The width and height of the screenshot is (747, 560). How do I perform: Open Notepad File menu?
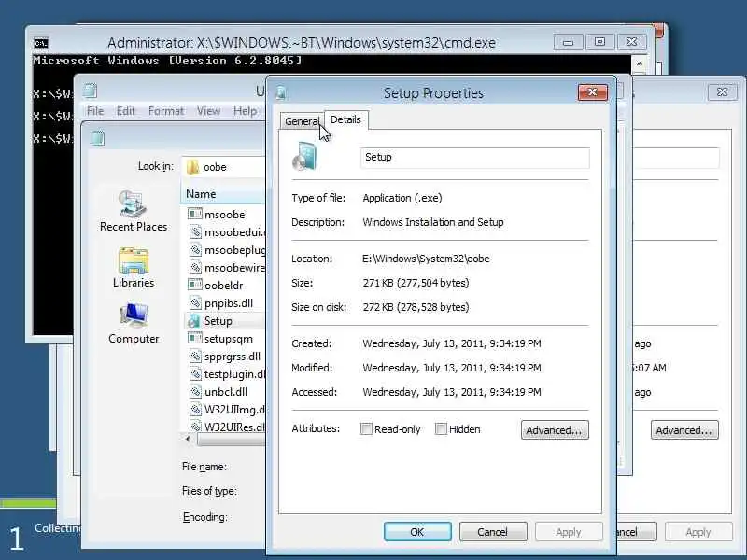(x=95, y=111)
